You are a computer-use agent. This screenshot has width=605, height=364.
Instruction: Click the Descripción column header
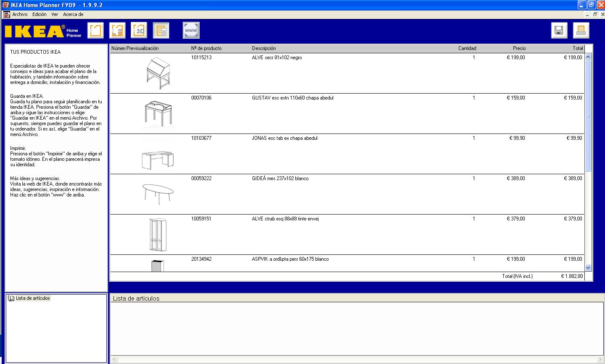pos(264,48)
